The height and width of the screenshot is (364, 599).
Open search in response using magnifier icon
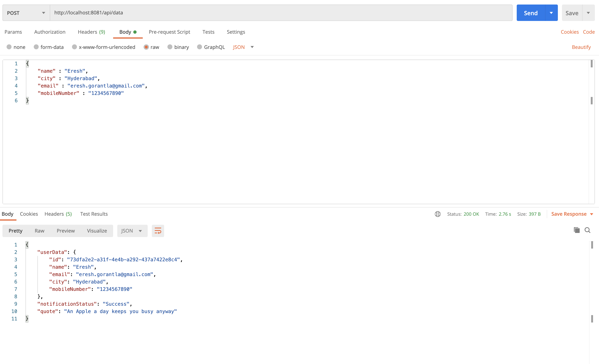click(587, 230)
